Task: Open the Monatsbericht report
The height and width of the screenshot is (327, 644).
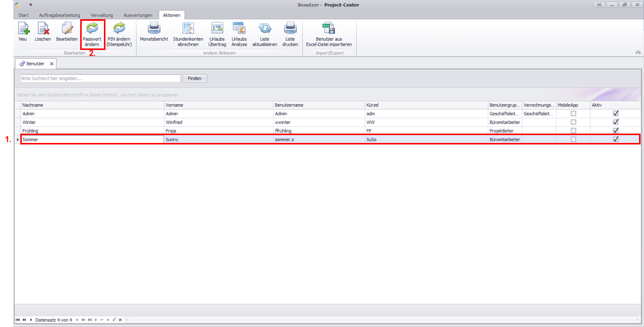Action: coord(154,29)
